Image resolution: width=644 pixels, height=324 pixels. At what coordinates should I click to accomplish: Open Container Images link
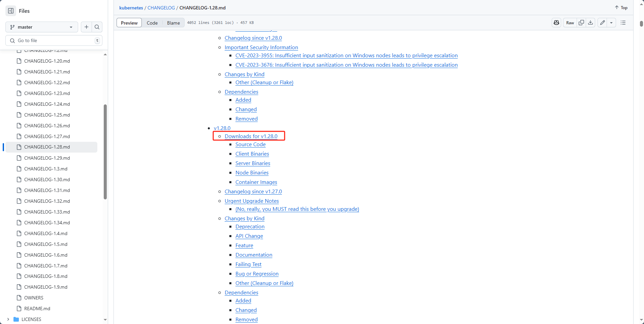click(256, 182)
